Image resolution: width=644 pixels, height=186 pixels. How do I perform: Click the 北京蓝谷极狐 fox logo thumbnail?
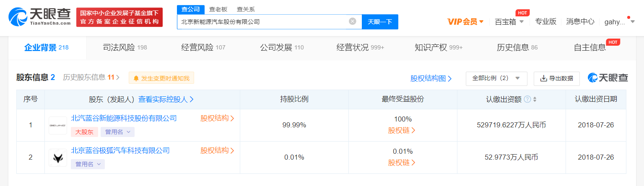[58, 158]
